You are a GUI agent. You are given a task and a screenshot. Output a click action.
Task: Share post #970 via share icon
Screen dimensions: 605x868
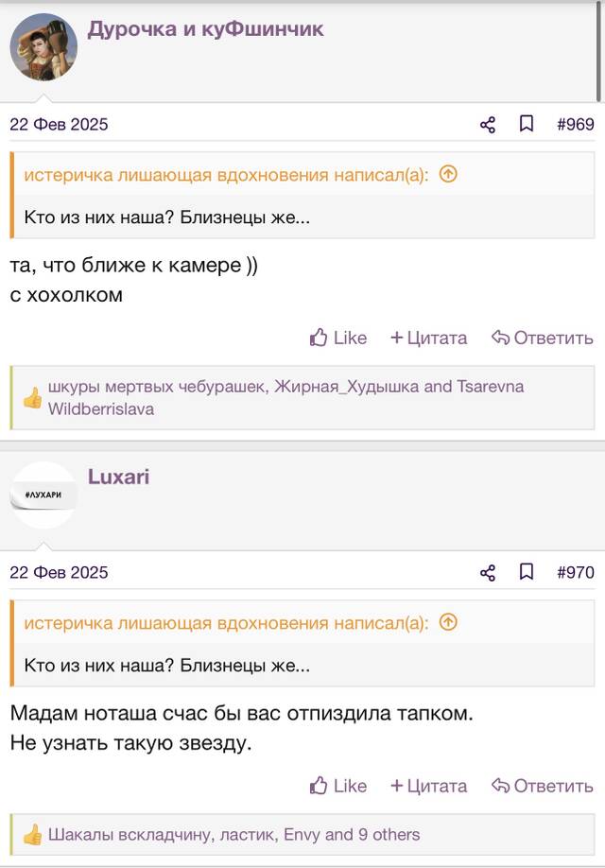click(488, 573)
